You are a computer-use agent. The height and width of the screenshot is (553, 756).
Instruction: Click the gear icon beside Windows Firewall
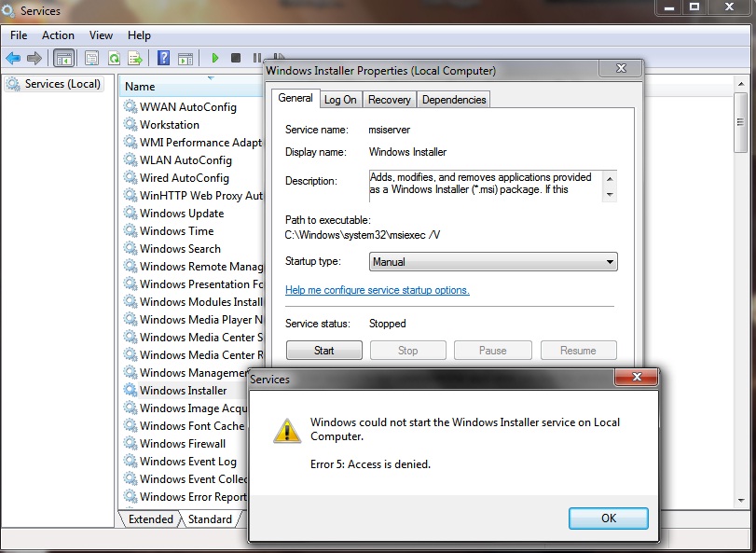coord(131,443)
